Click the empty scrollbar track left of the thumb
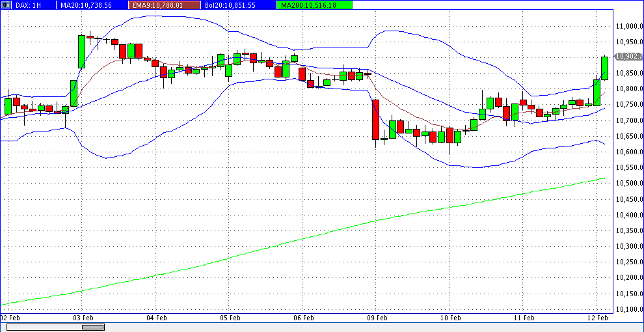This screenshot has height=332, width=644. 44,327
